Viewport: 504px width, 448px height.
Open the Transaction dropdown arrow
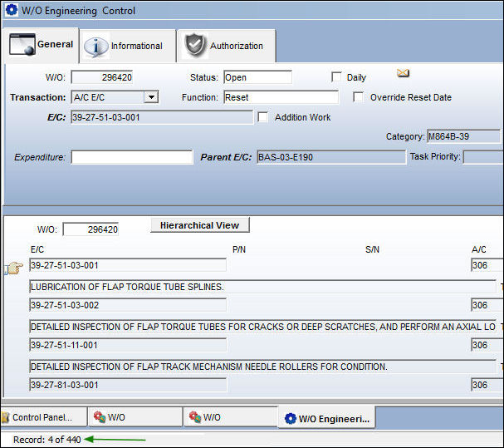151,97
